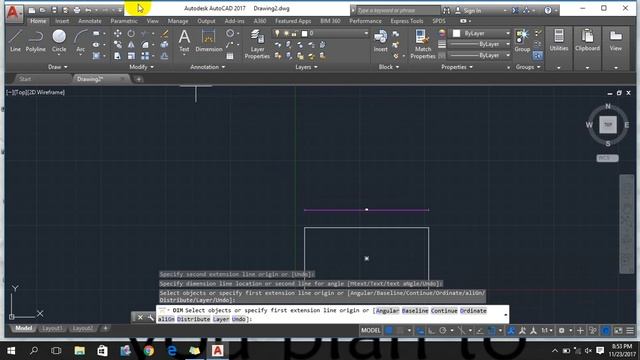Click the Plot printer icon in quick access

(x=77, y=10)
